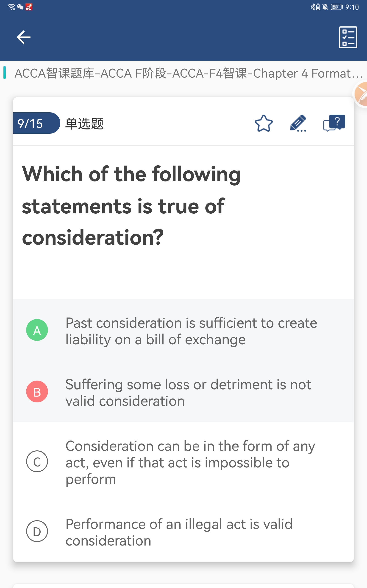Viewport: 367px width, 588px height.
Task: Tap the battery indicator in status bar
Action: 337,7
